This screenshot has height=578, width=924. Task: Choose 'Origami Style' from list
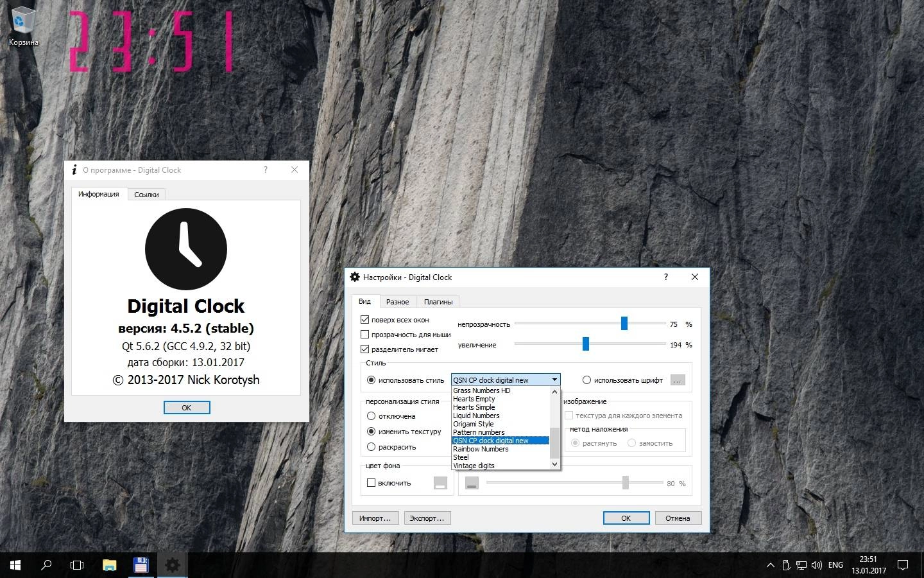[x=501, y=424]
